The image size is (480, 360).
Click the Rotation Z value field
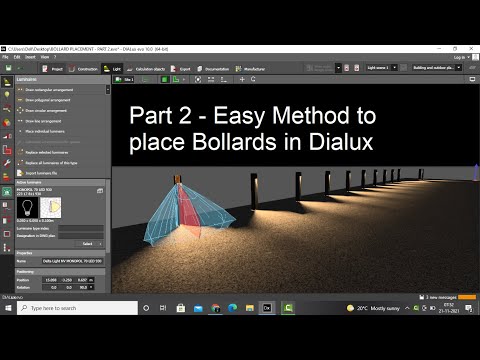pos(83,287)
